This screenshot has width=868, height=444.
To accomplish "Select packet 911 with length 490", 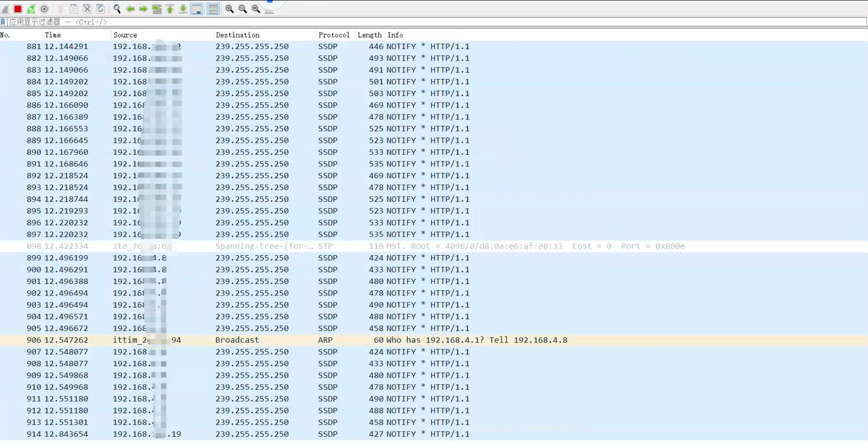I will [x=434, y=399].
